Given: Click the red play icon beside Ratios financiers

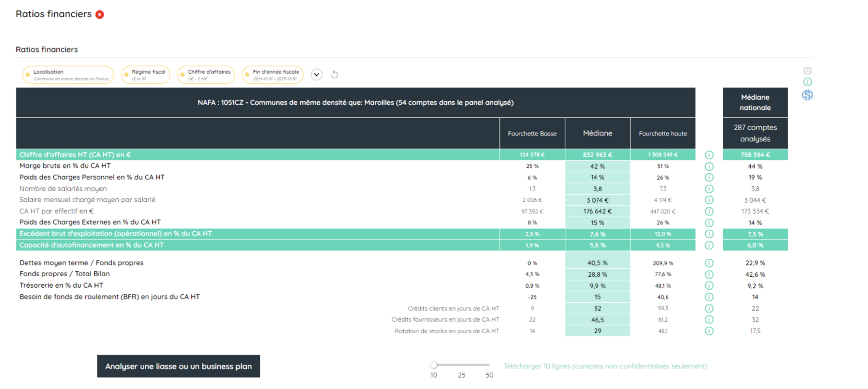Looking at the screenshot, I should pos(100,15).
